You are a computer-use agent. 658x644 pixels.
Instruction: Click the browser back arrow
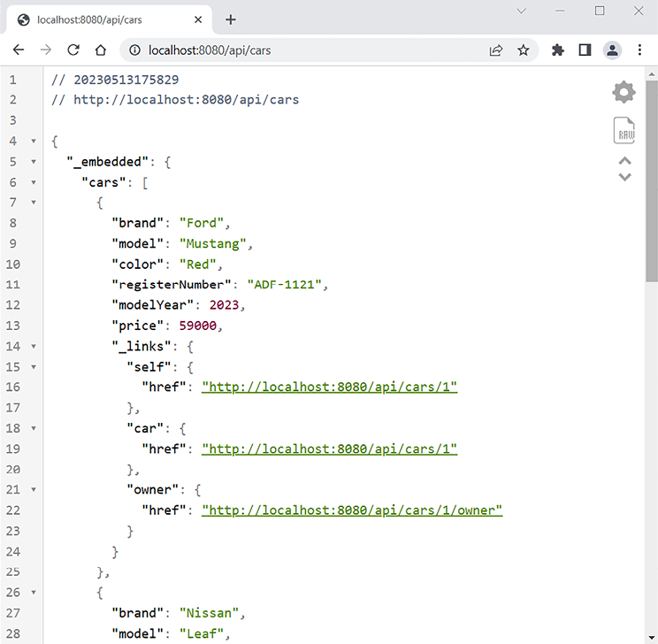point(19,50)
